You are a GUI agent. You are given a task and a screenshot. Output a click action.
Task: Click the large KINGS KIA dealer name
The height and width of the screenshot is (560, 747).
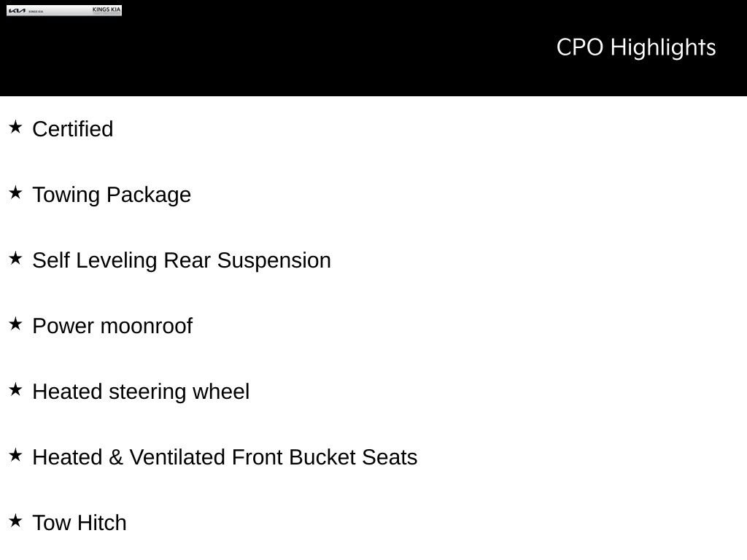pyautogui.click(x=107, y=9)
